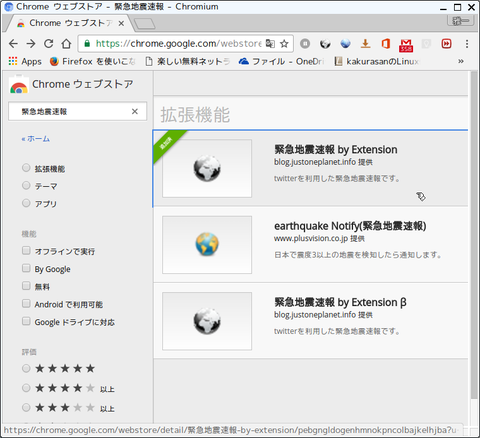Screen dimensions: 480x438
Task: Bookmark this page with the star icon
Action: pos(284,44)
